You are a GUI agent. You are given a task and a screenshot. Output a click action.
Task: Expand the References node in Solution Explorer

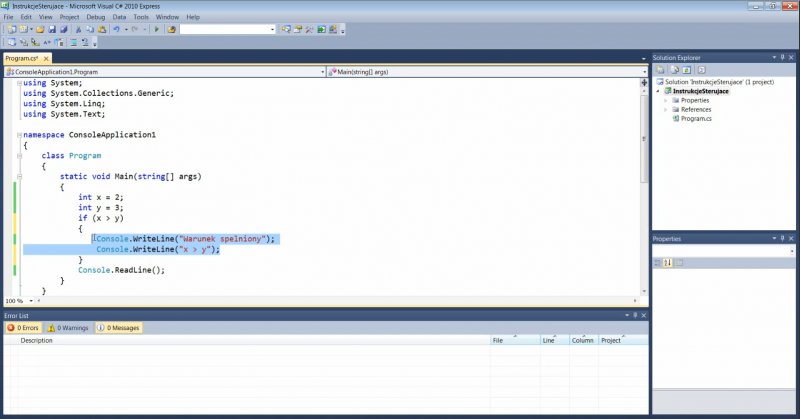665,110
